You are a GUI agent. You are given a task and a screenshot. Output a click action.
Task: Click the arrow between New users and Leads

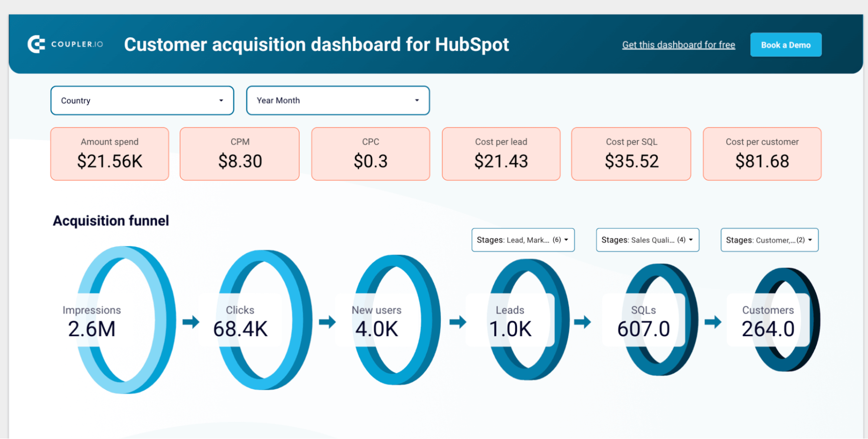(x=458, y=322)
